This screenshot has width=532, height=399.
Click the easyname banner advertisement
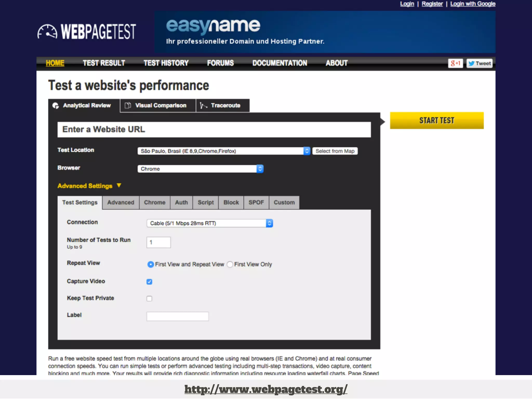(x=325, y=32)
